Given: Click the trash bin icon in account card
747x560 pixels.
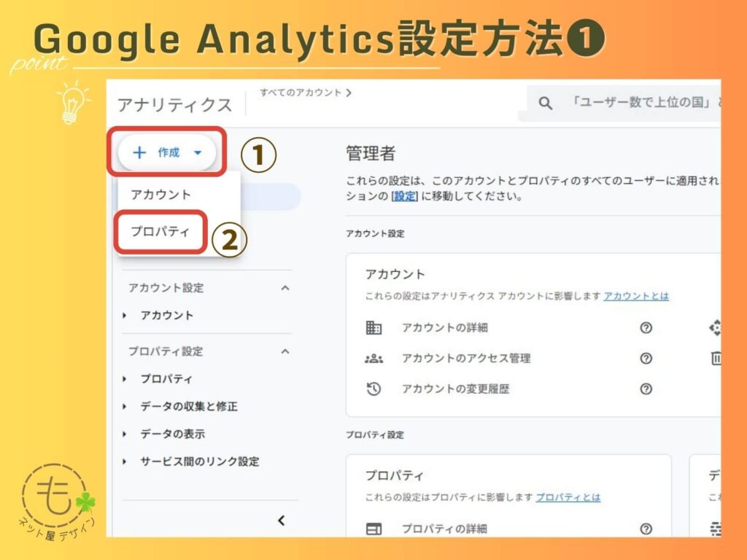Looking at the screenshot, I should coord(716,358).
